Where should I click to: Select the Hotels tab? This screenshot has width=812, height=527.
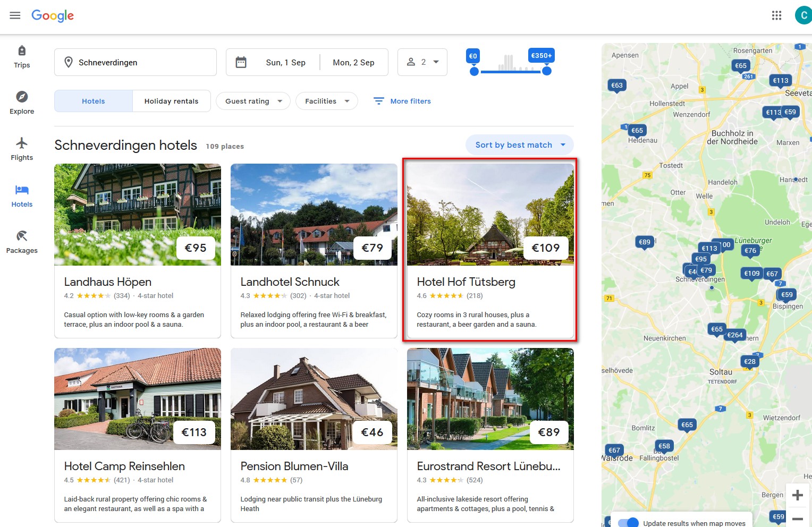93,101
